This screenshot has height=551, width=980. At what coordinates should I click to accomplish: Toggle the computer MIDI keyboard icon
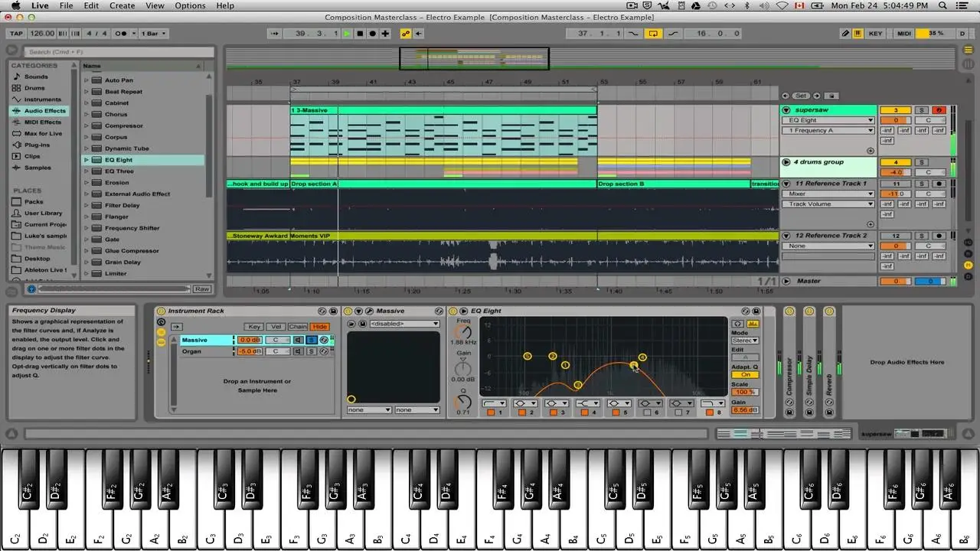pos(857,34)
